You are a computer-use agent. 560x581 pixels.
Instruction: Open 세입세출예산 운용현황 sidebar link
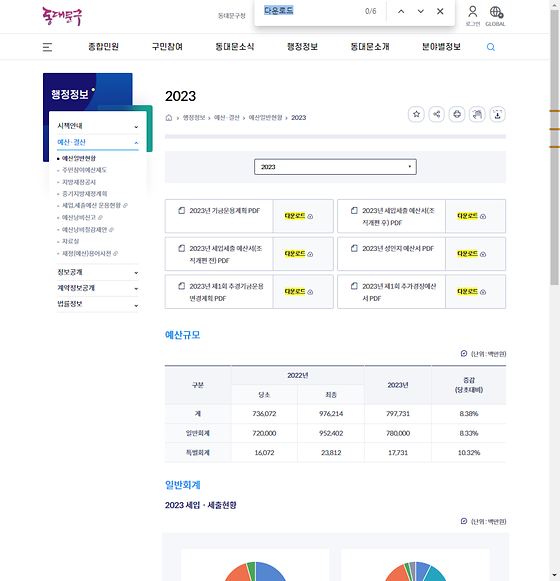[x=91, y=205]
